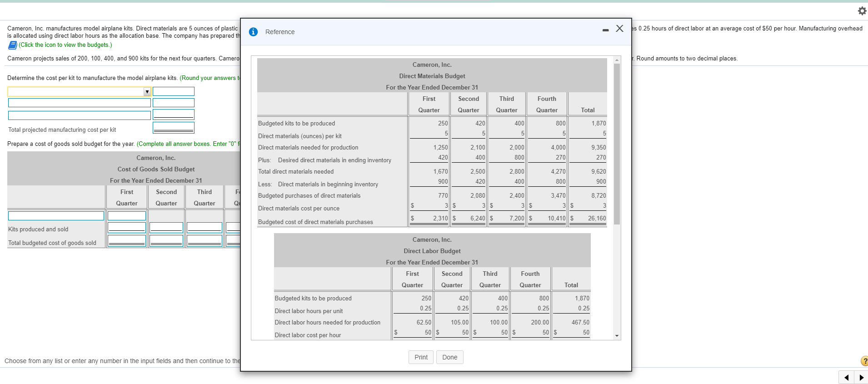The image size is (868, 384).
Task: Click Kits produced and sold First Quarter field
Action: 127,227
